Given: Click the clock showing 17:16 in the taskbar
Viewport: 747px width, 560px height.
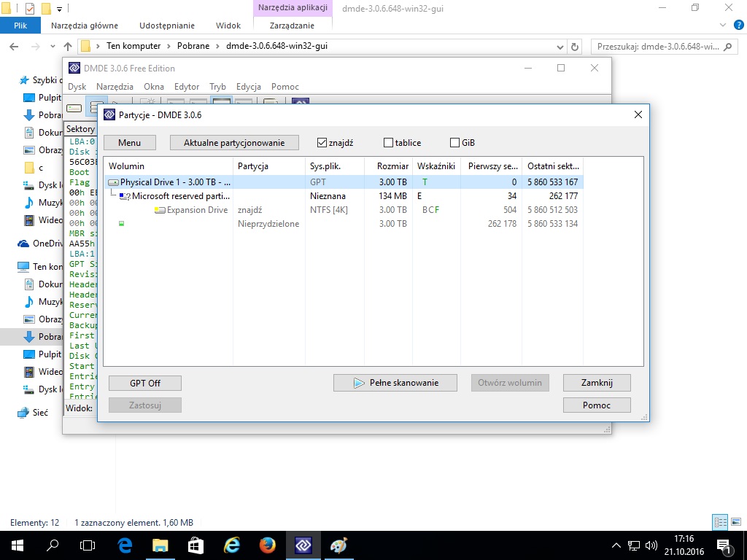Looking at the screenshot, I should click(x=684, y=539).
